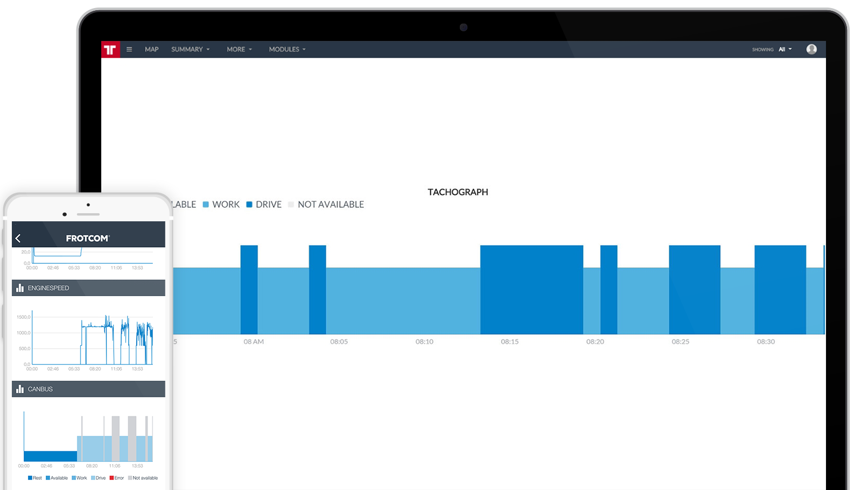
Task: Toggle the NOT AVAILABLE legend series
Action: (x=326, y=205)
